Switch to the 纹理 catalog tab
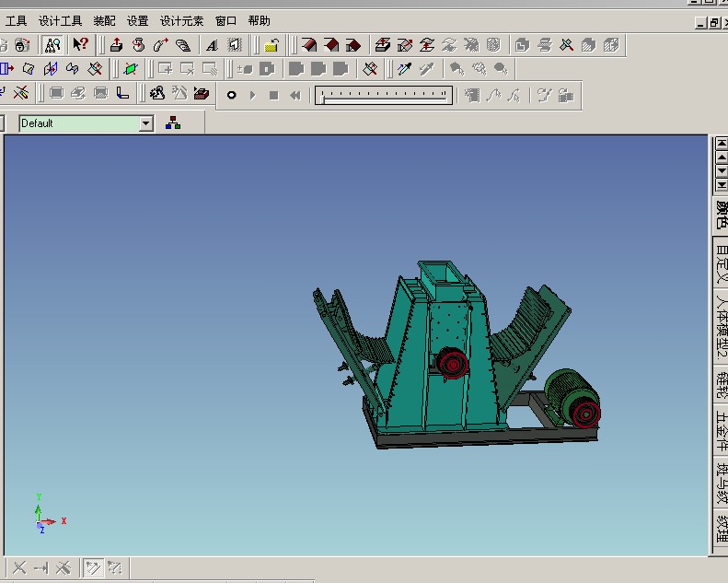This screenshot has height=583, width=728. click(721, 529)
